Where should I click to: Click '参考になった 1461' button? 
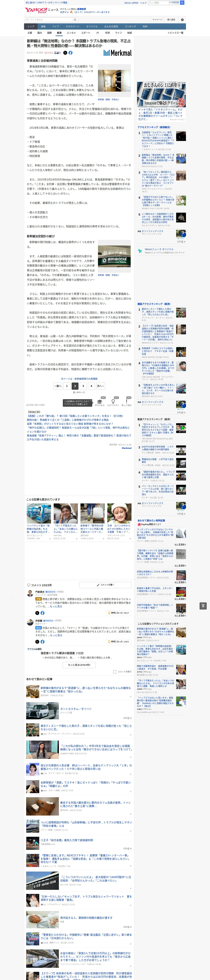[x=119, y=641]
